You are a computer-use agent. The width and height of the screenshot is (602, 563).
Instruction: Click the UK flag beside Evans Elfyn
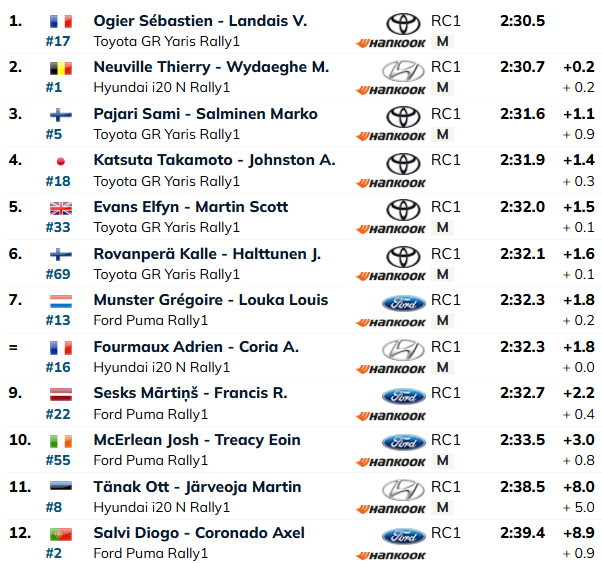click(61, 208)
